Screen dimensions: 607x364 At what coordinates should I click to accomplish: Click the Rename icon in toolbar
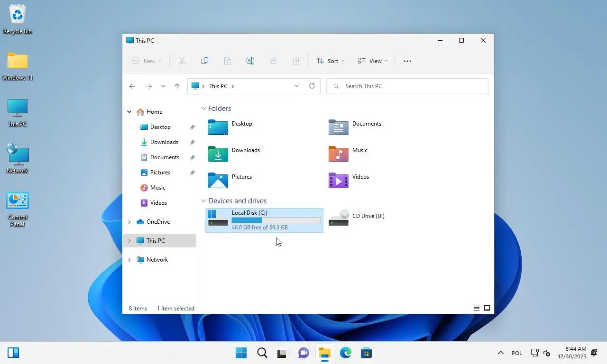coord(250,61)
